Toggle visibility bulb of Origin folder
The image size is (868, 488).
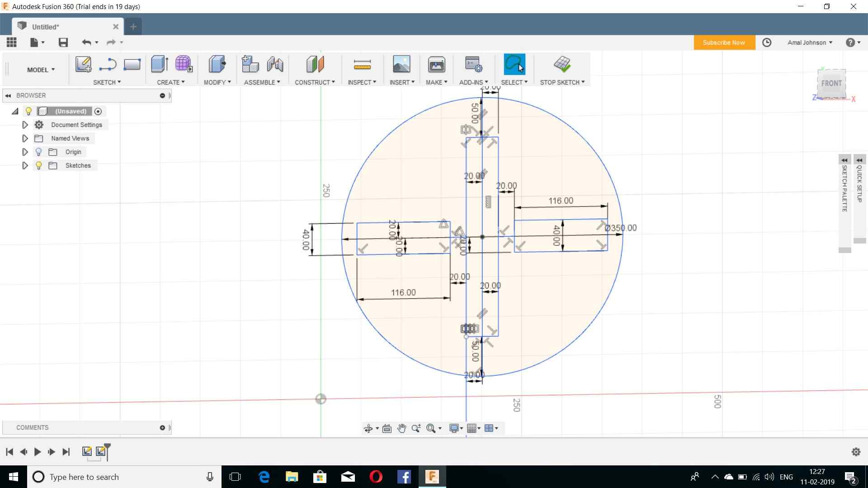click(x=39, y=152)
